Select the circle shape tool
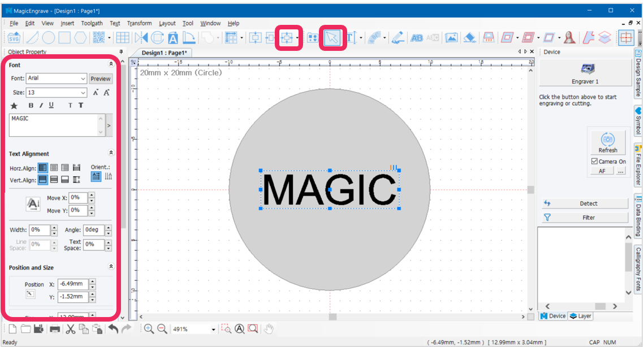The image size is (644, 347). tap(49, 38)
